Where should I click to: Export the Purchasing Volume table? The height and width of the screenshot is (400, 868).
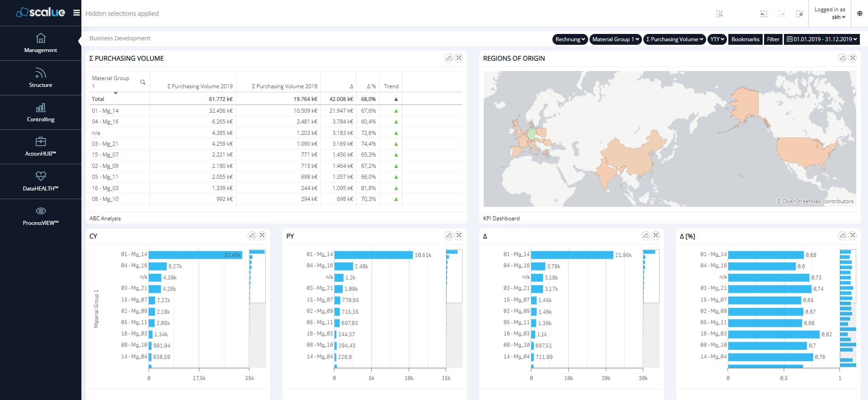[448, 58]
